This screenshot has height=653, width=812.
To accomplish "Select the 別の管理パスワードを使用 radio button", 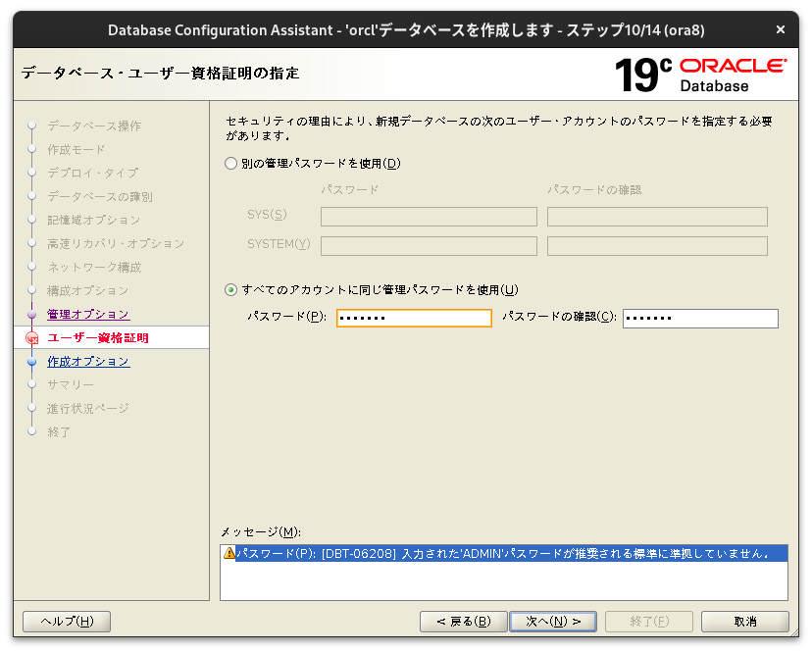I will 228,164.
